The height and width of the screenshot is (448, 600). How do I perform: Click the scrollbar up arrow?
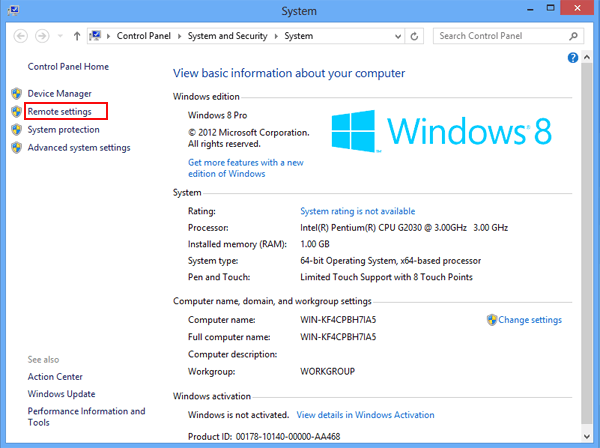point(587,57)
